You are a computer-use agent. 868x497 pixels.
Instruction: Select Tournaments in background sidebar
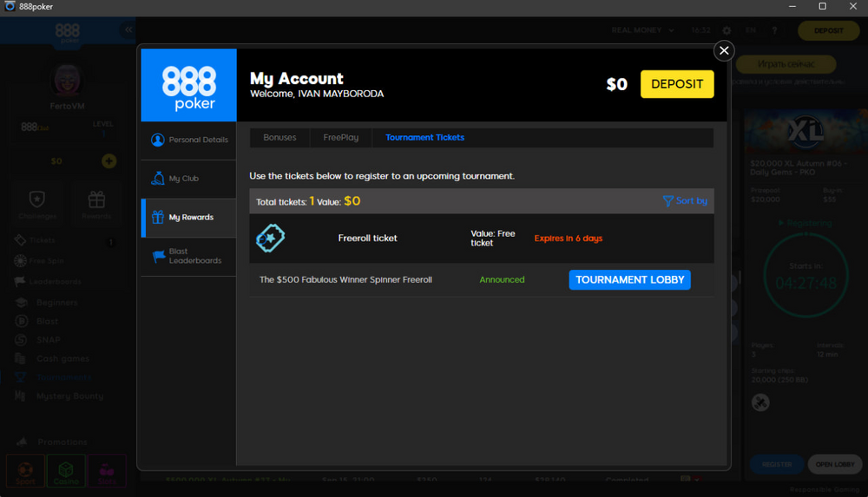[x=65, y=377]
